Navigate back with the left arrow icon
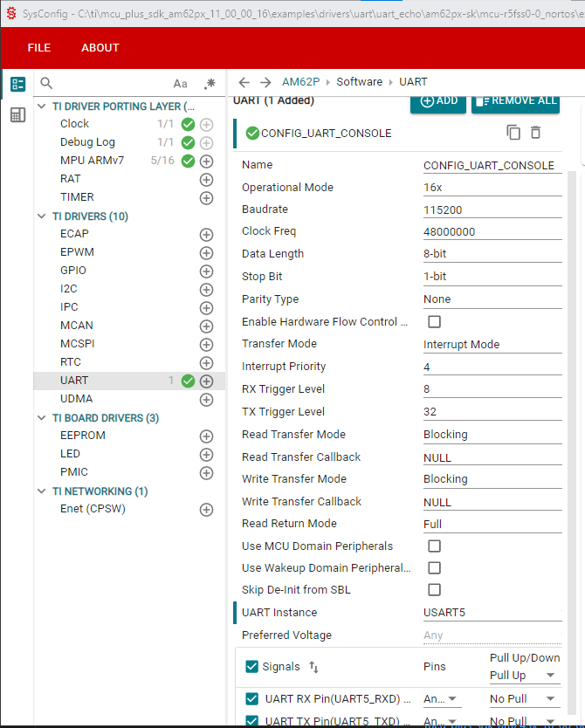The height and width of the screenshot is (728, 585). tap(244, 82)
